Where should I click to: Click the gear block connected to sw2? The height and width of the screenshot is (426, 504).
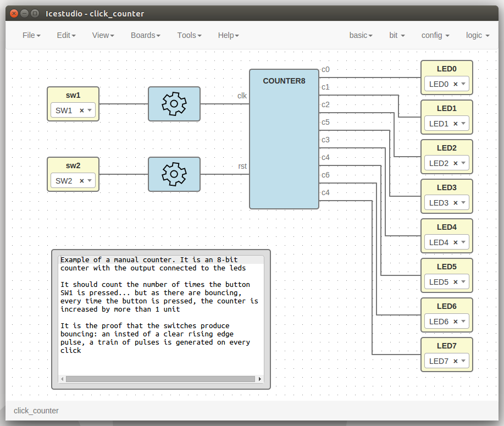(x=174, y=174)
